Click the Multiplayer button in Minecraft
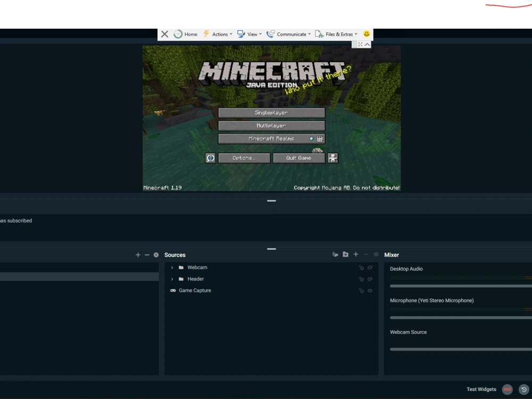532x399 pixels. [x=271, y=126]
